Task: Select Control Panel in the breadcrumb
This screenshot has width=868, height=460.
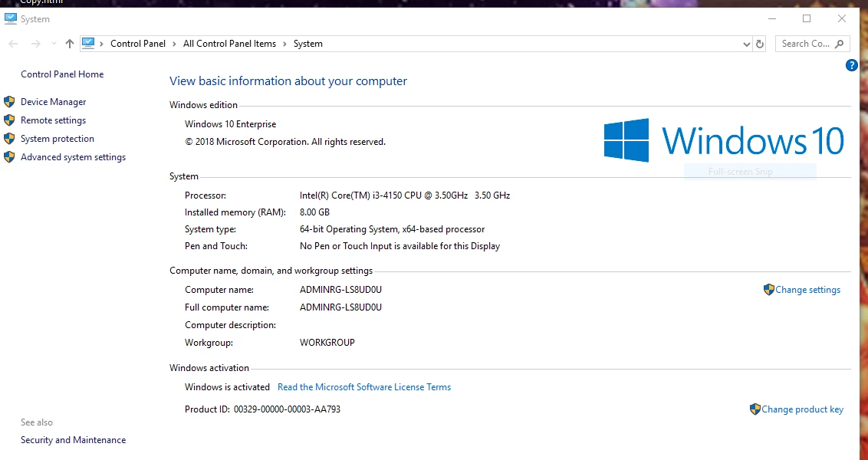Action: (138, 44)
